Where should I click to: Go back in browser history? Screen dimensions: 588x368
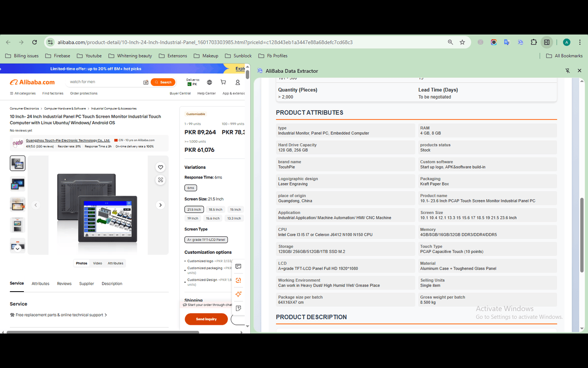[x=8, y=42]
